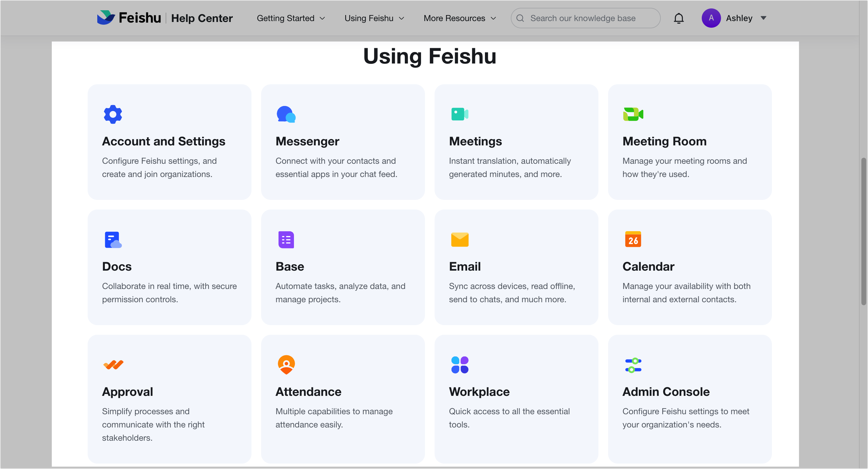Click the notification bell
Image resolution: width=868 pixels, height=469 pixels.
tap(679, 18)
